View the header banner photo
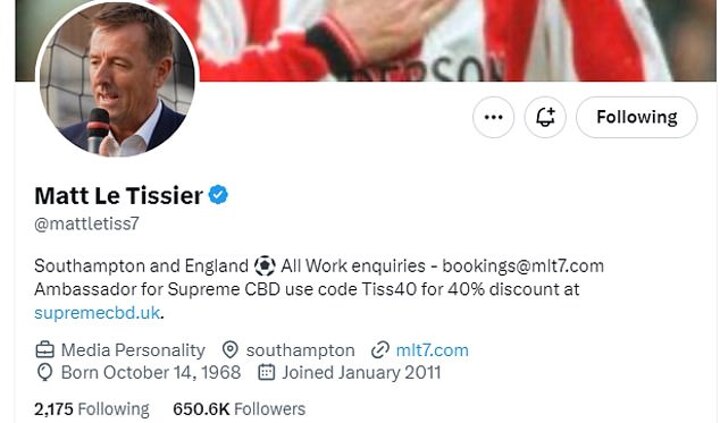 [450, 40]
